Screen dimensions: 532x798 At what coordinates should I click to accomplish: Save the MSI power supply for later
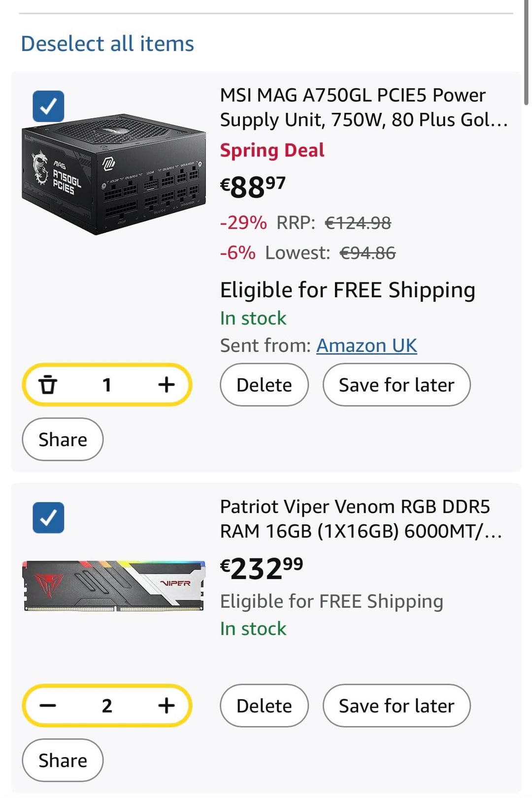pyautogui.click(x=396, y=384)
